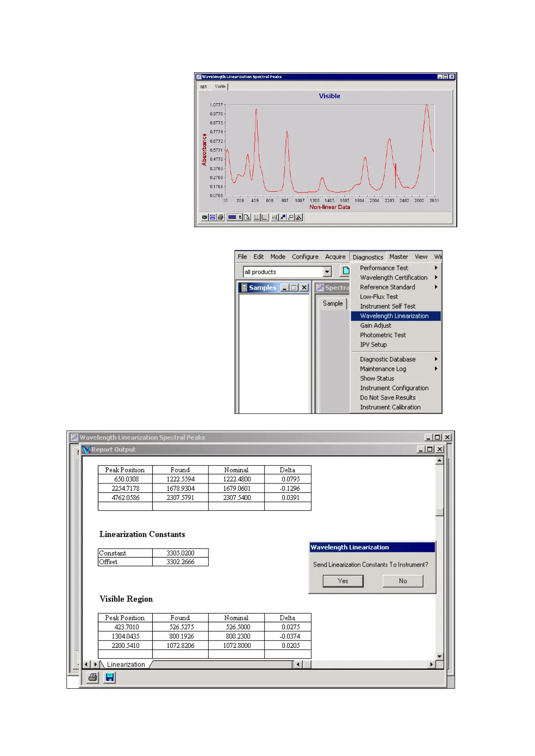The image size is (535, 756).
Task: Click the Report Output vertical scrollbar down arrow
Action: point(440,656)
